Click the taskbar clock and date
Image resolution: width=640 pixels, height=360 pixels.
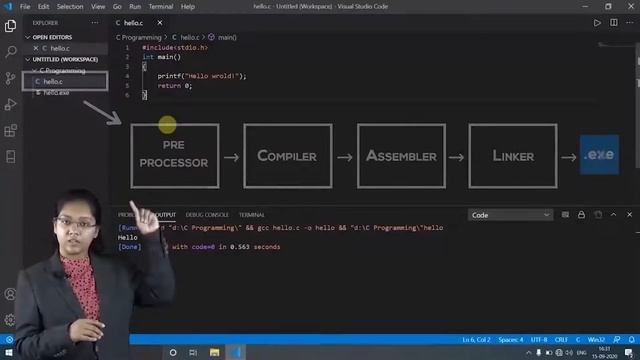(x=604, y=353)
